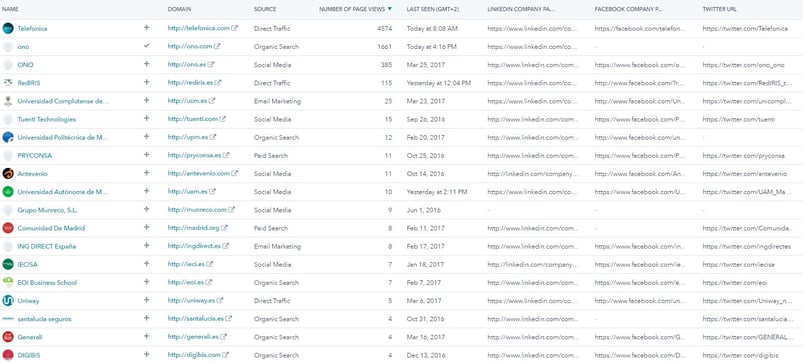803x363 pixels.
Task: Add Generali via plus icon
Action: pyautogui.click(x=146, y=336)
